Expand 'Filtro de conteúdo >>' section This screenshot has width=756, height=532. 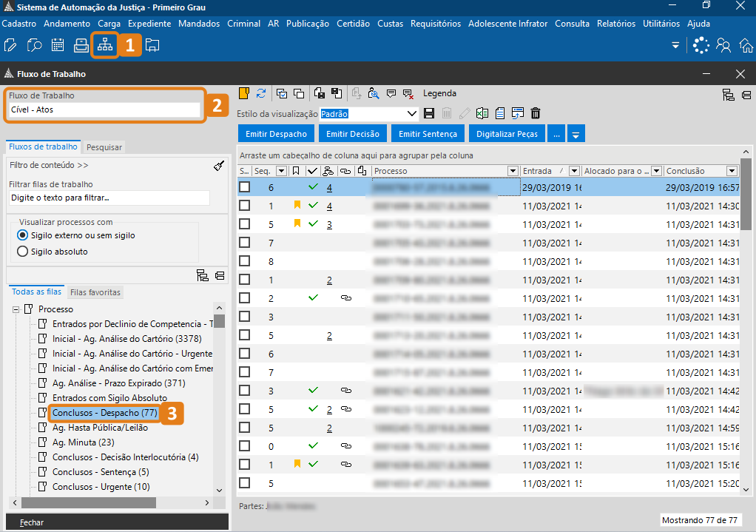coord(49,165)
